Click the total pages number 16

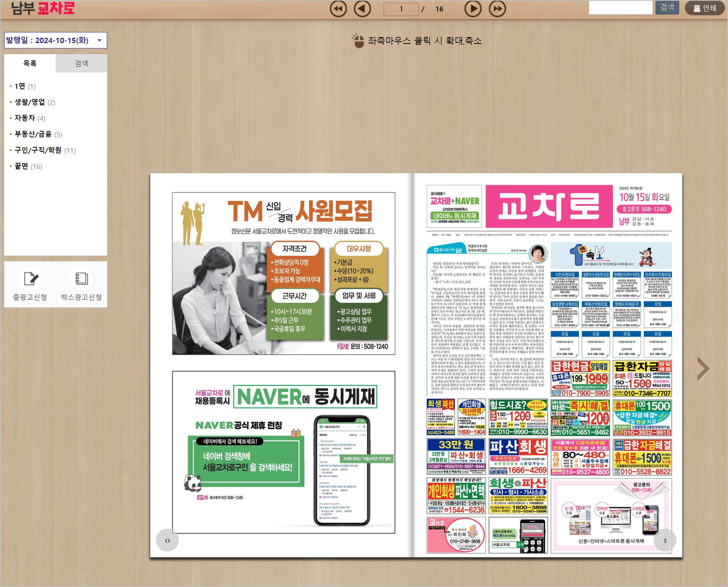tap(439, 9)
